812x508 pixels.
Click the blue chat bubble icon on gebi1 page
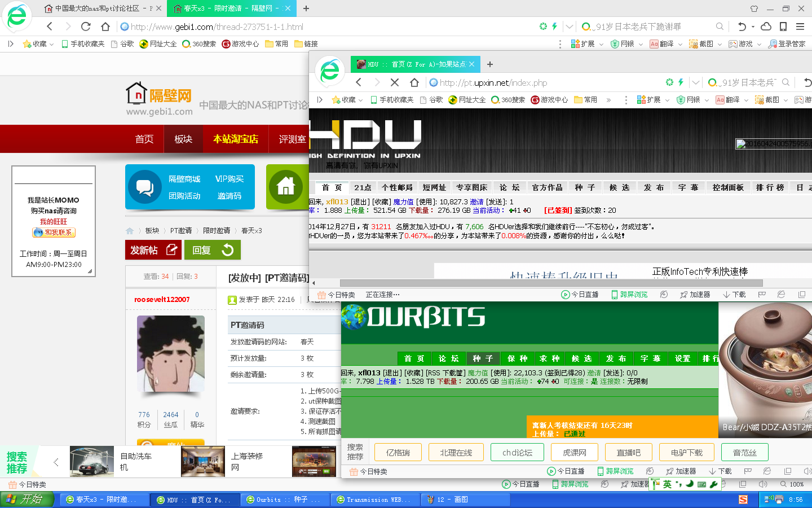click(x=145, y=187)
